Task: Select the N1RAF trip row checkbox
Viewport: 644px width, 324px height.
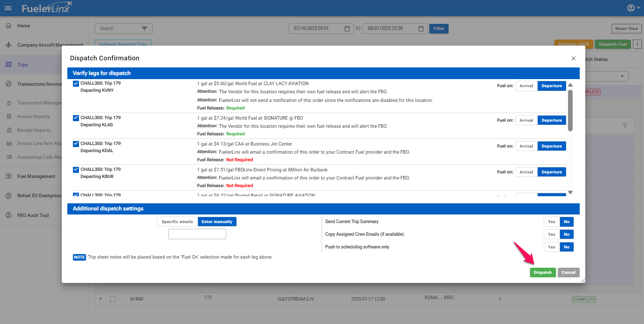Action: click(x=113, y=299)
